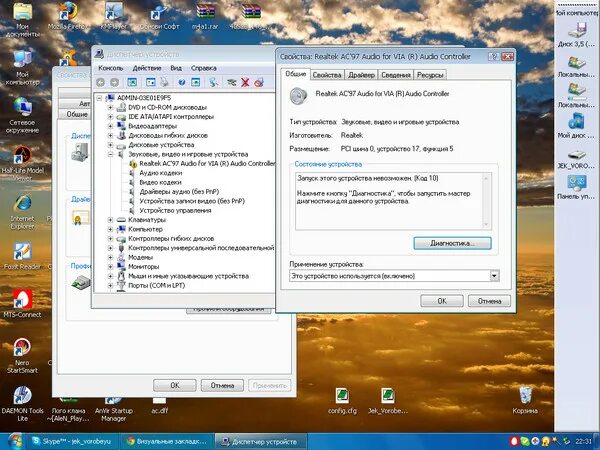Switch to Skype taskbar button
600x450 pixels.
click(x=72, y=441)
